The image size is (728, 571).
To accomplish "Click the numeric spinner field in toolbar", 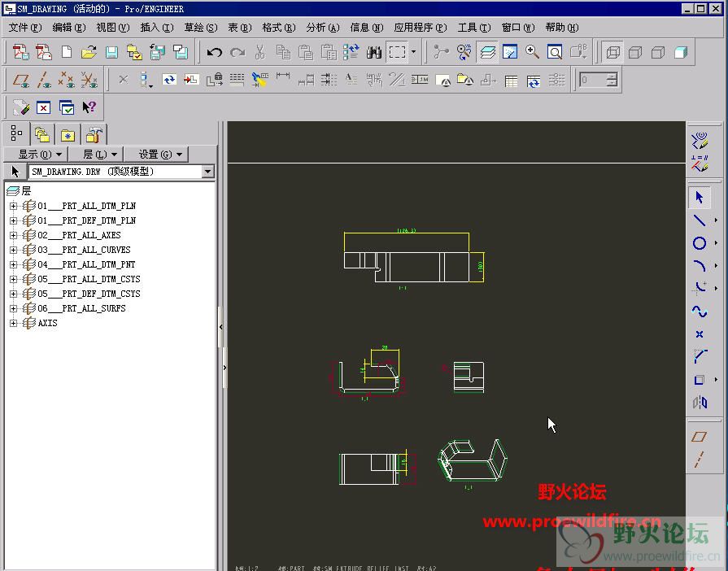I will pos(593,80).
